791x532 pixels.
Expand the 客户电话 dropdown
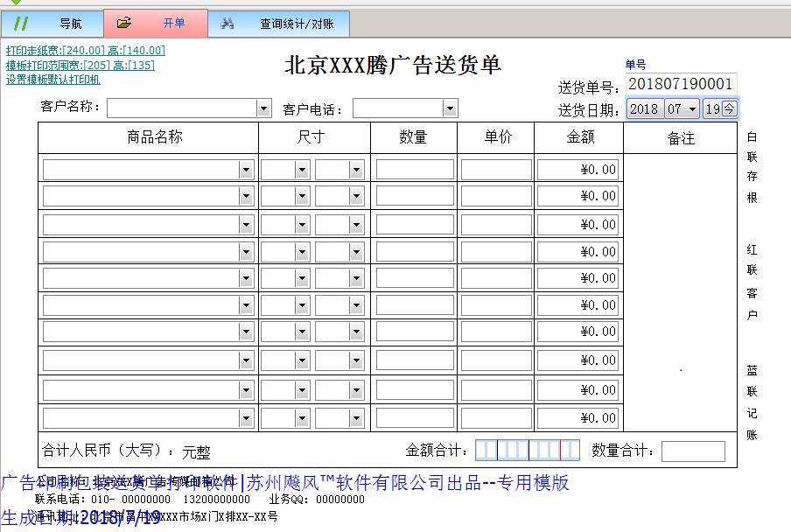coord(450,108)
